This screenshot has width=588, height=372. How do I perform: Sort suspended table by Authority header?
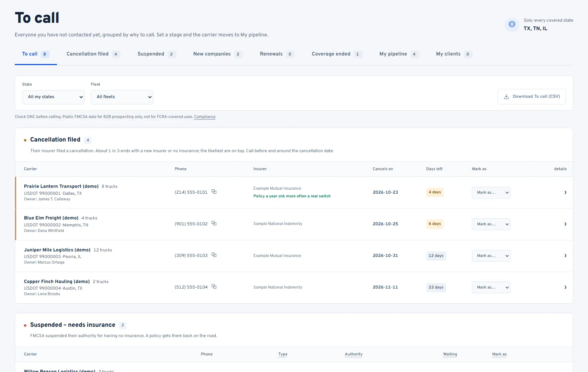coord(354,354)
